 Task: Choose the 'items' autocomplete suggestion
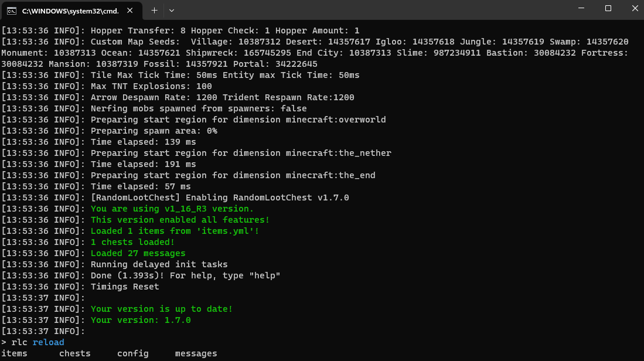click(15, 353)
